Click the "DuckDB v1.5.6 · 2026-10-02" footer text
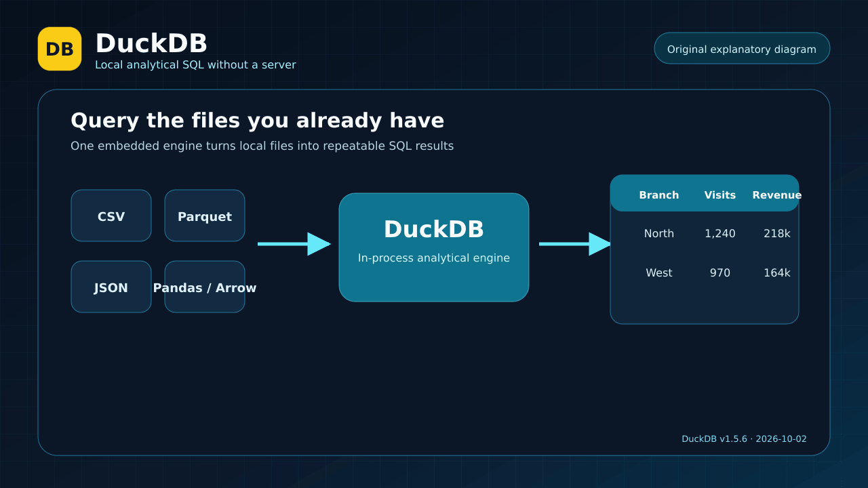This screenshot has height=488, width=868. (745, 439)
